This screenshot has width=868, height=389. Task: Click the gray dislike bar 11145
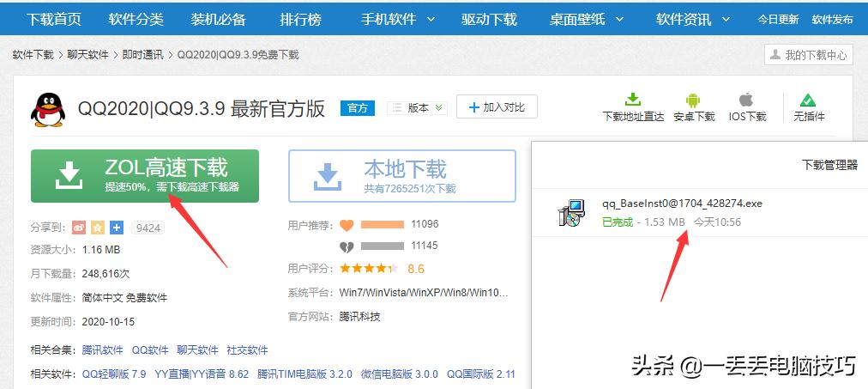pos(383,246)
